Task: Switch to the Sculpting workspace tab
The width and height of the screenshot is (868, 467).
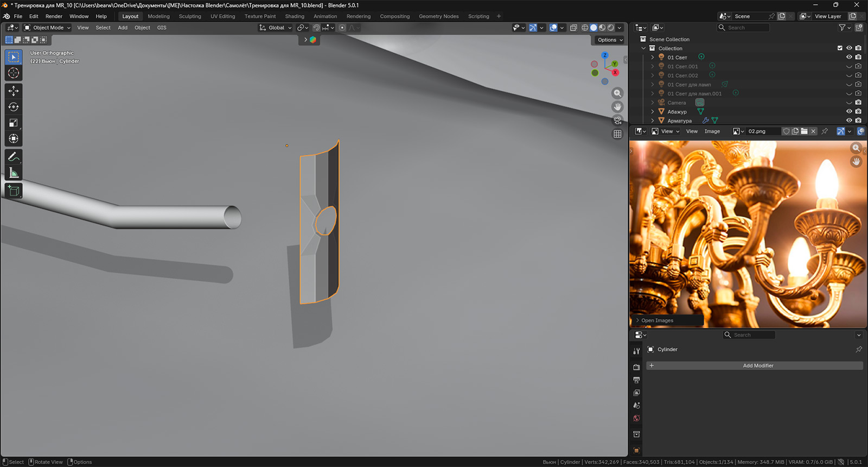Action: (x=190, y=16)
